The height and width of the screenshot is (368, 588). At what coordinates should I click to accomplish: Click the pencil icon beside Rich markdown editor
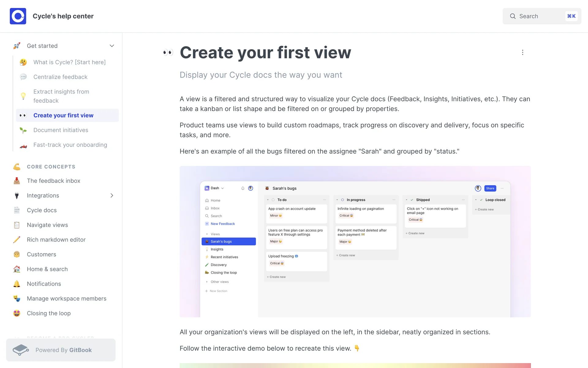point(17,240)
